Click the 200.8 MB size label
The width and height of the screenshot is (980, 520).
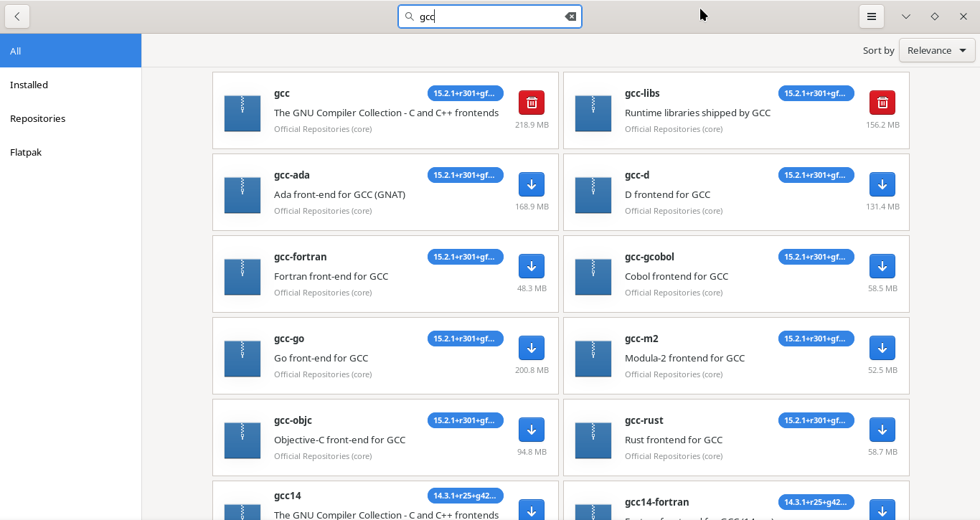[532, 370]
